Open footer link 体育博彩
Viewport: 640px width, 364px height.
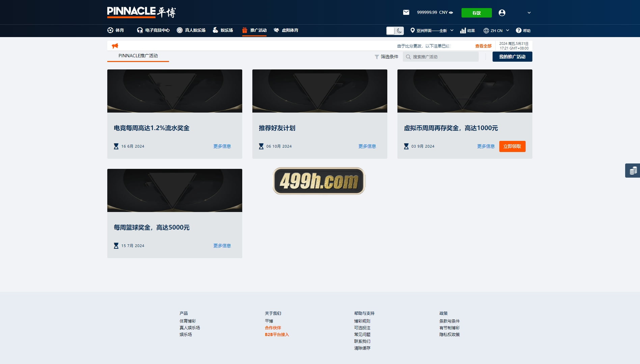click(x=188, y=321)
